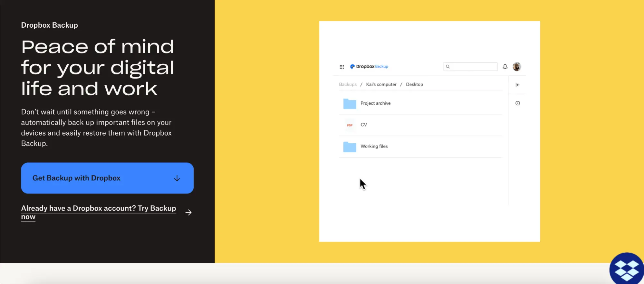644x284 pixels.
Task: Open the Project archive folder icon
Action: (x=350, y=104)
